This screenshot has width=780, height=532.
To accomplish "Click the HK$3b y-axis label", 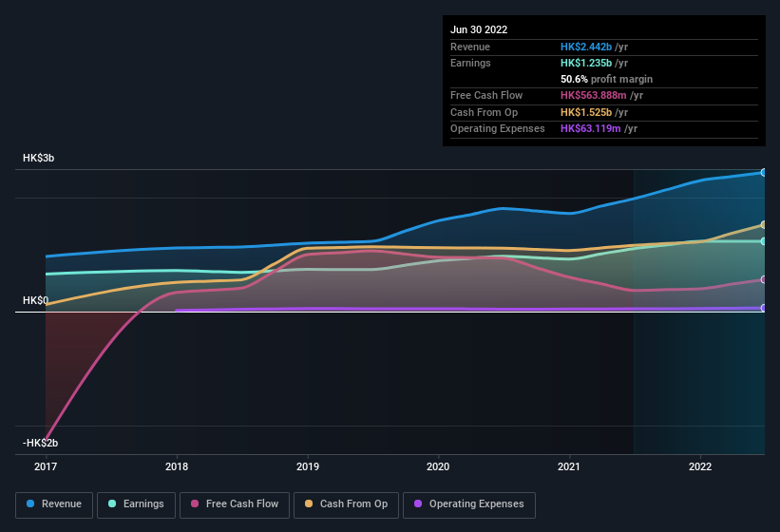I will click(x=38, y=158).
